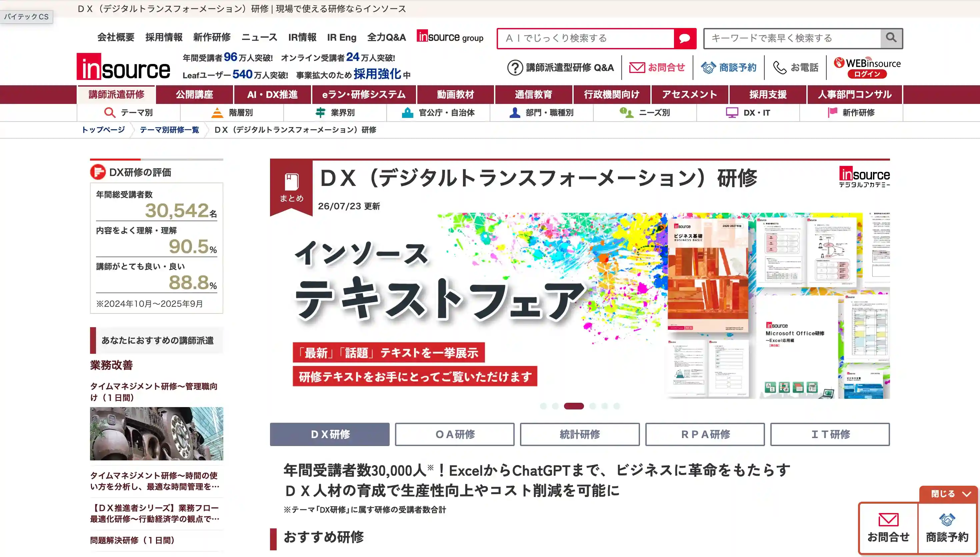Select fourth carousel dot indicator
The width and height of the screenshot is (980, 557).
point(592,406)
